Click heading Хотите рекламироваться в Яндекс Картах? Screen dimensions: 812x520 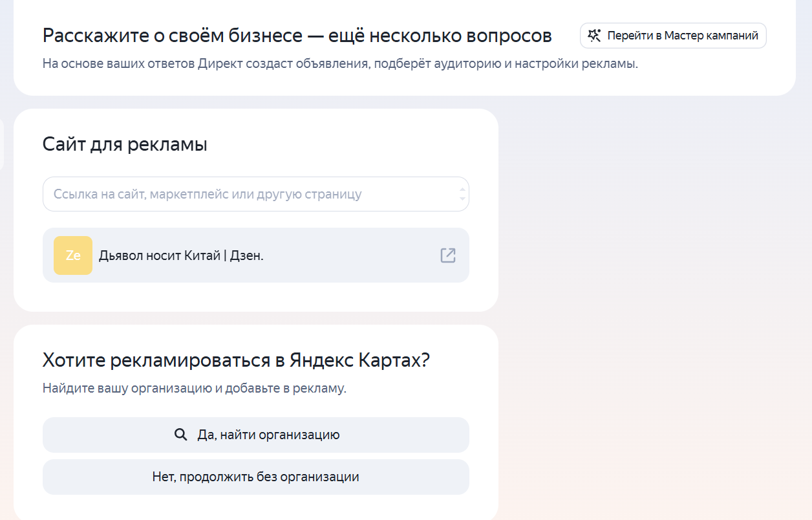(236, 360)
